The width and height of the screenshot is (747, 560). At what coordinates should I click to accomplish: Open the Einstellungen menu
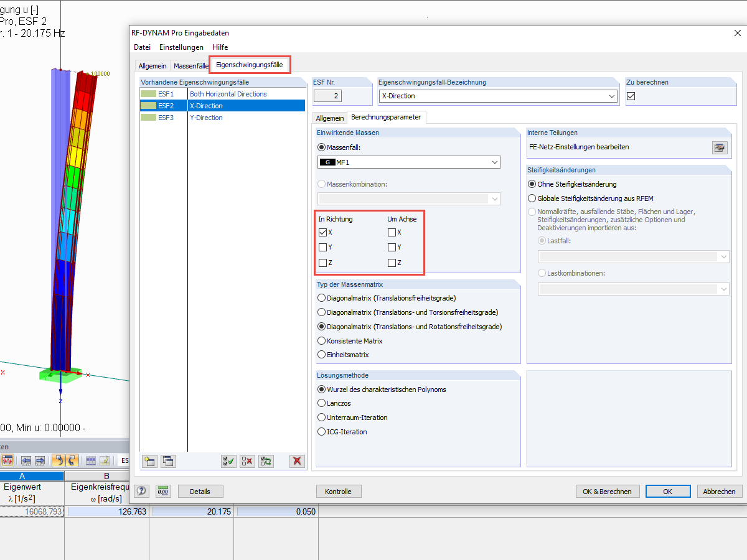click(181, 47)
